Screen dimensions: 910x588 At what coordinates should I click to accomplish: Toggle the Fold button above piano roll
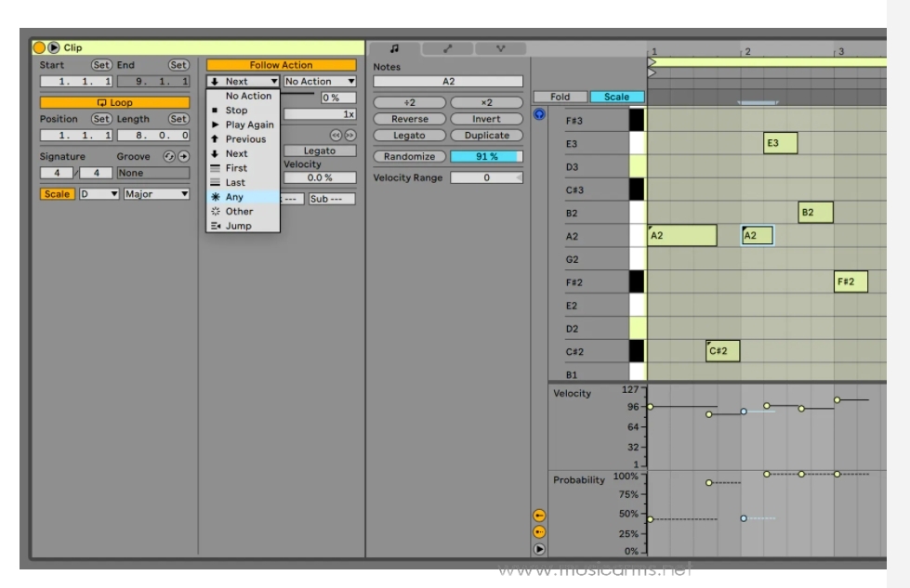[561, 97]
